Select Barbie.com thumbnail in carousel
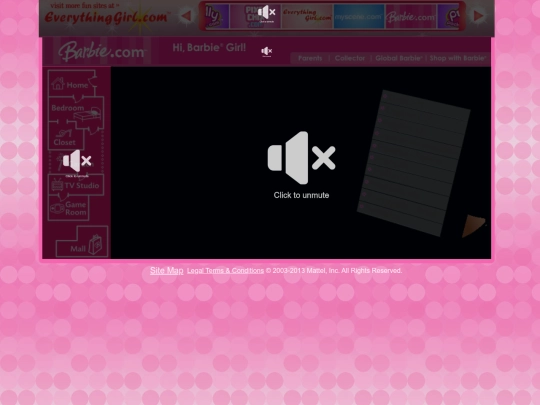The height and width of the screenshot is (405, 540). click(411, 16)
